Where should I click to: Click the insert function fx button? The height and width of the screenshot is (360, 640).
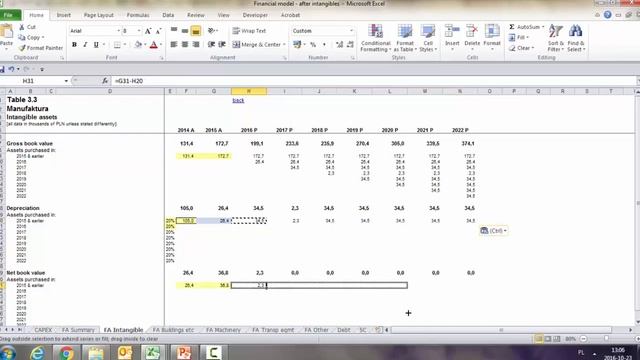pos(105,81)
